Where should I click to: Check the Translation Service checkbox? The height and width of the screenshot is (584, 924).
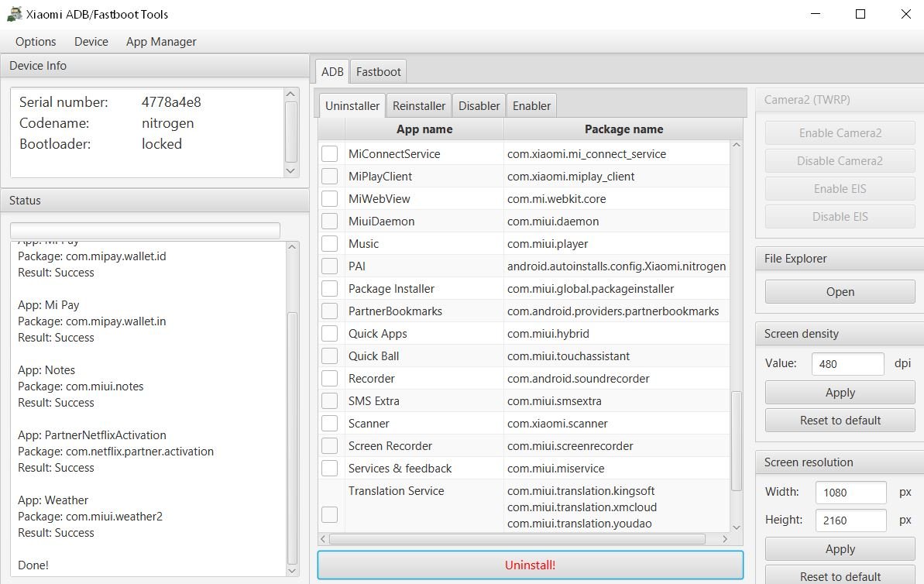[329, 514]
